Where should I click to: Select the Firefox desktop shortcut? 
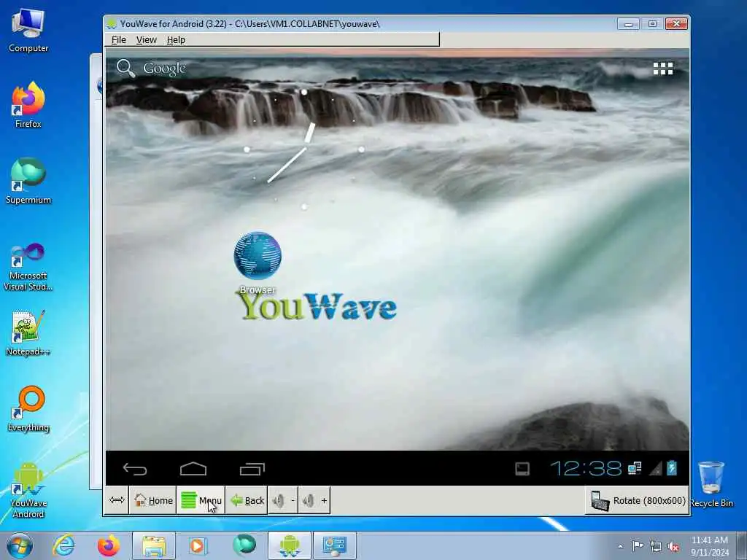(x=28, y=105)
